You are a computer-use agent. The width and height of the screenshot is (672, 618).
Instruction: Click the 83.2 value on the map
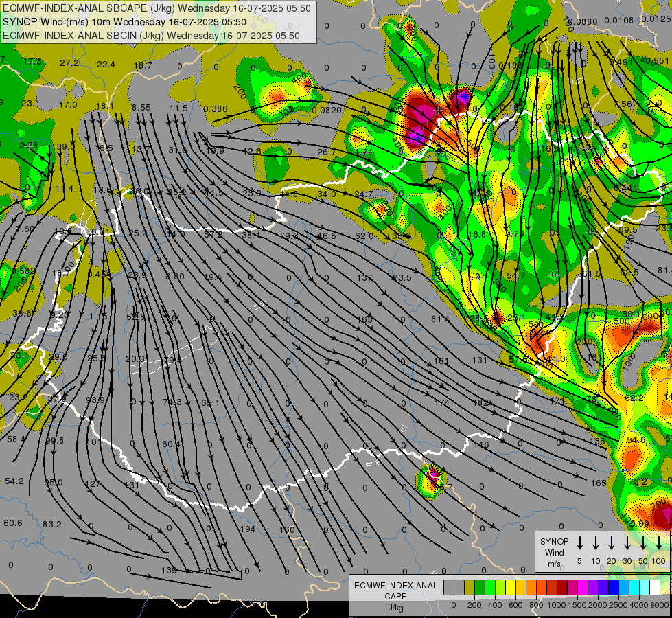(x=52, y=524)
